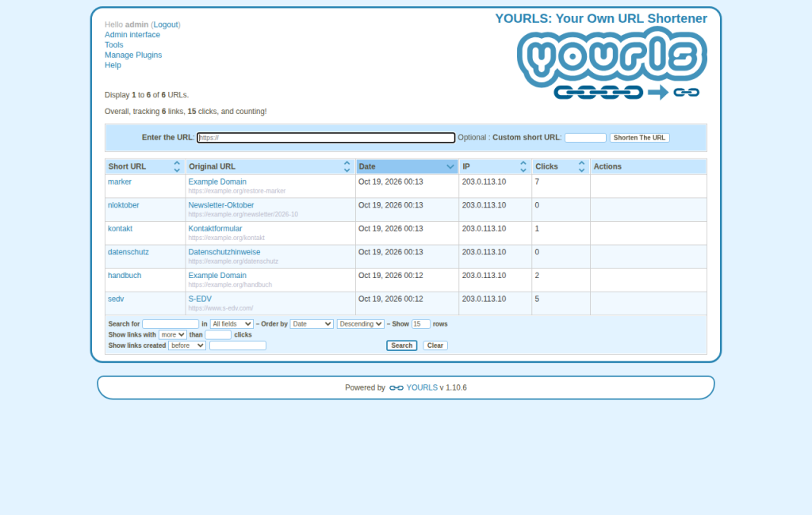The image size is (812, 515).
Task: Open the Tools menu link
Action: click(x=113, y=45)
